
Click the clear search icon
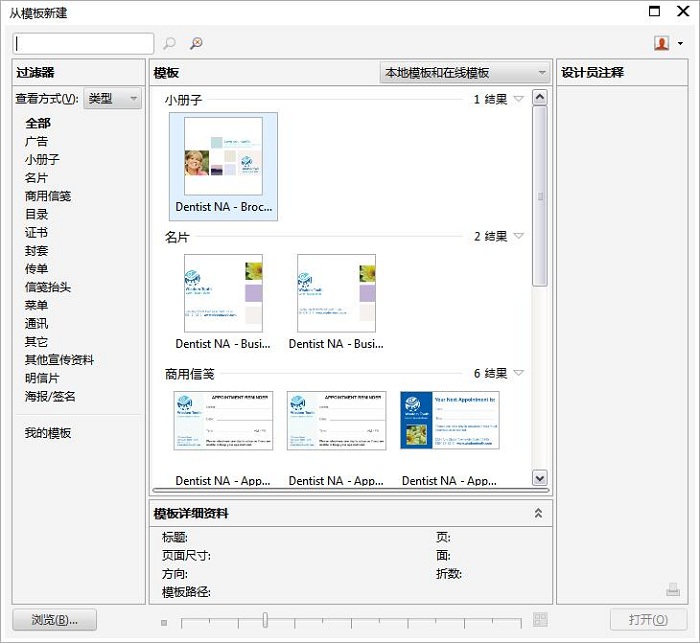[x=196, y=43]
